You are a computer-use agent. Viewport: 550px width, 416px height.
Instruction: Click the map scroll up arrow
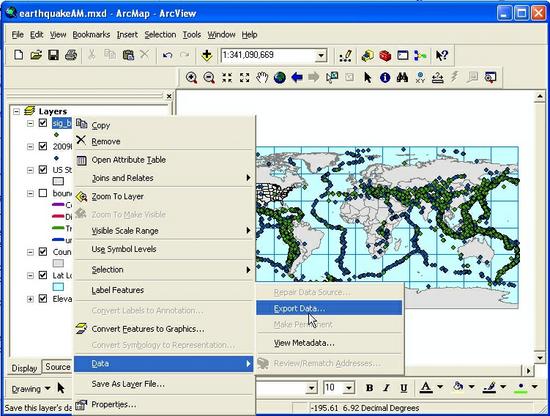pyautogui.click(x=540, y=96)
